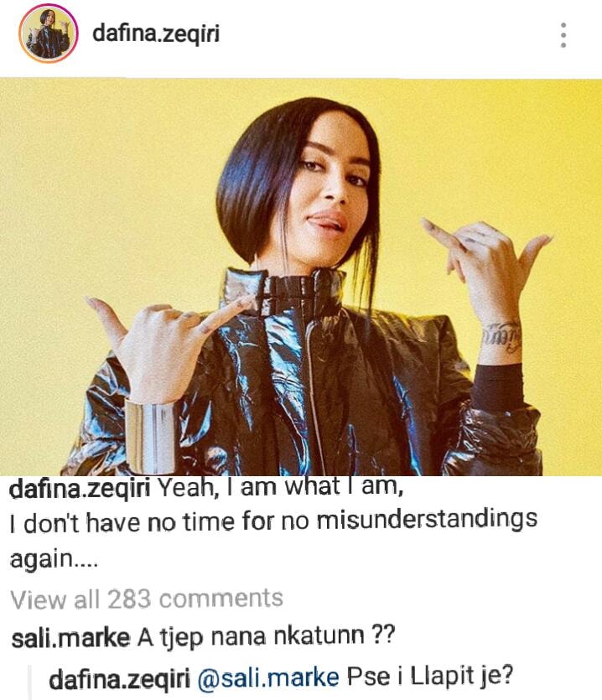Open dafina.zeqiri username in the reply
Image resolution: width=602 pixels, height=700 pixels.
(x=119, y=680)
